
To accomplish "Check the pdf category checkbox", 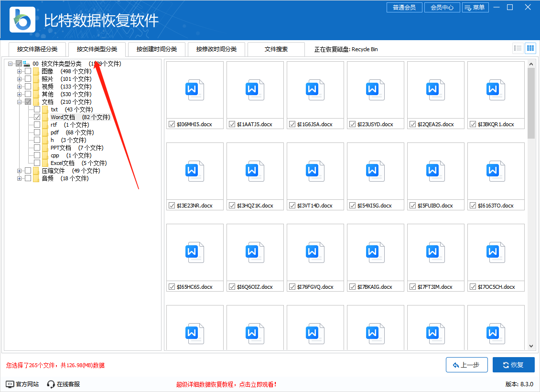I will point(37,132).
